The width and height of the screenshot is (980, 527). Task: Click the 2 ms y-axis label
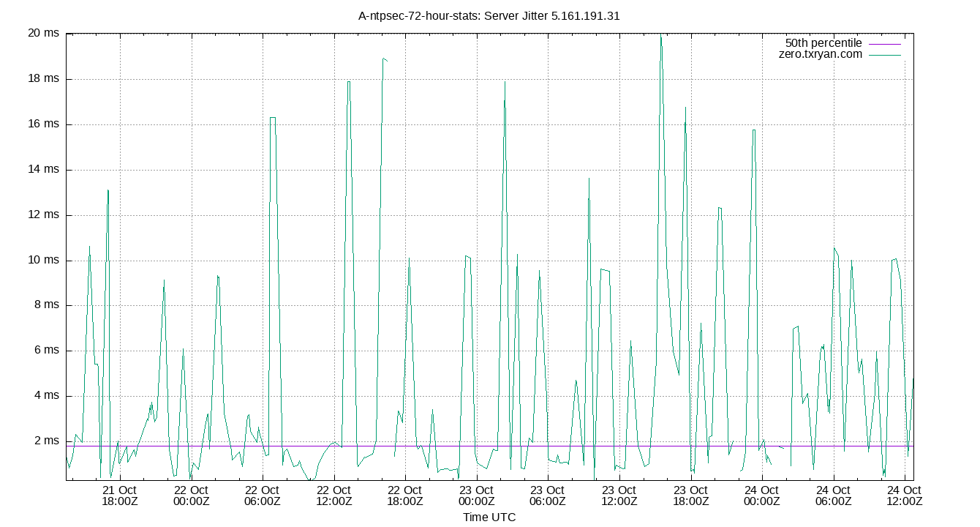point(46,441)
